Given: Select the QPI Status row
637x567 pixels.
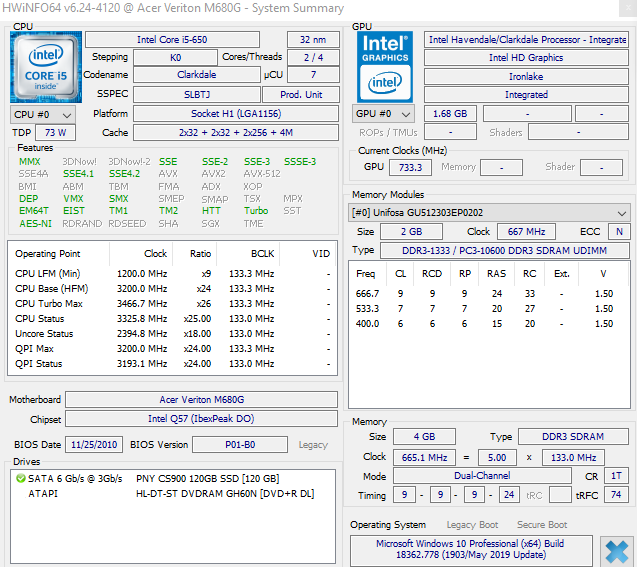Looking at the screenshot, I should [x=173, y=364].
